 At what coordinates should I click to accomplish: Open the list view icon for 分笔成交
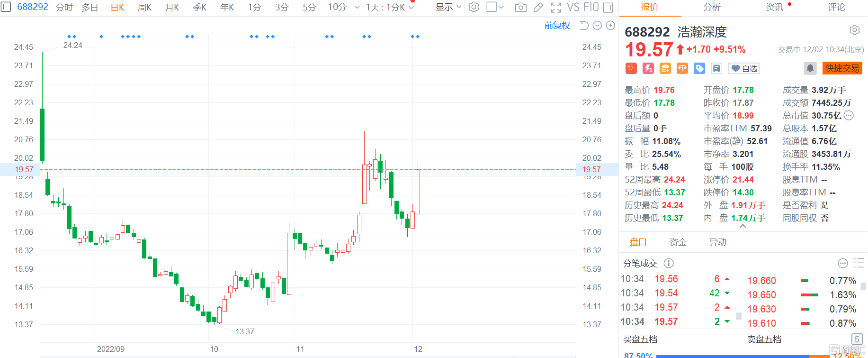[859, 263]
